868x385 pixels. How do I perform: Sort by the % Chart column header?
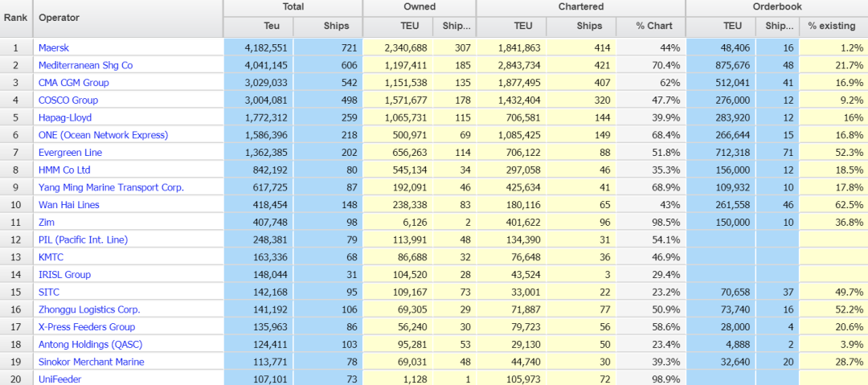653,26
